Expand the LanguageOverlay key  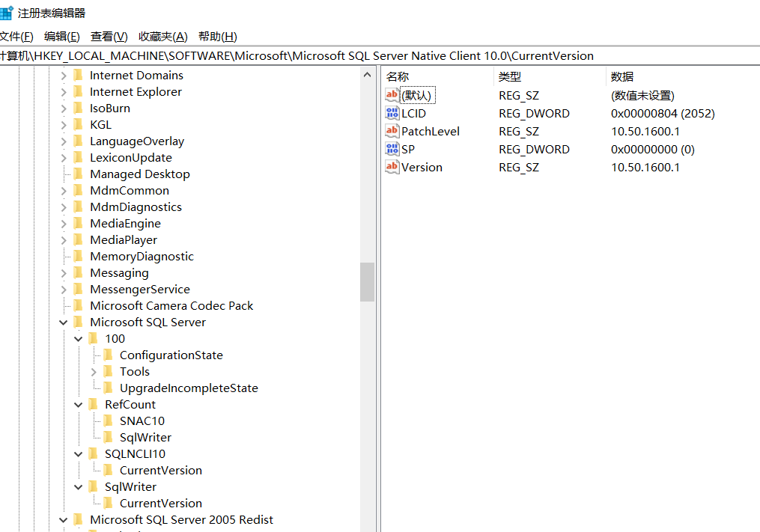point(64,141)
